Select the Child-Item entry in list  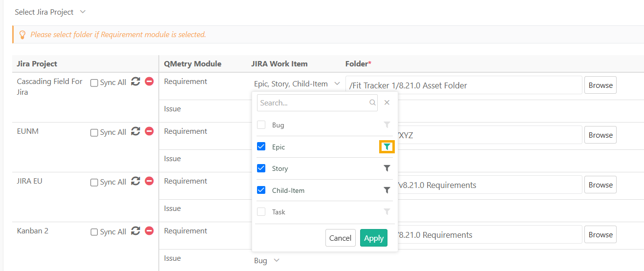(x=288, y=190)
